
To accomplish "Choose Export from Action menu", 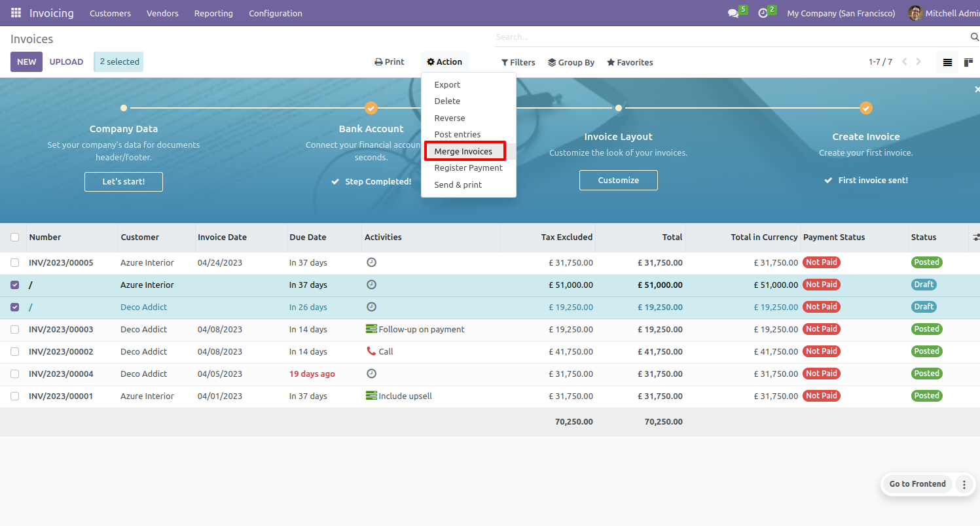I will pyautogui.click(x=469, y=84).
